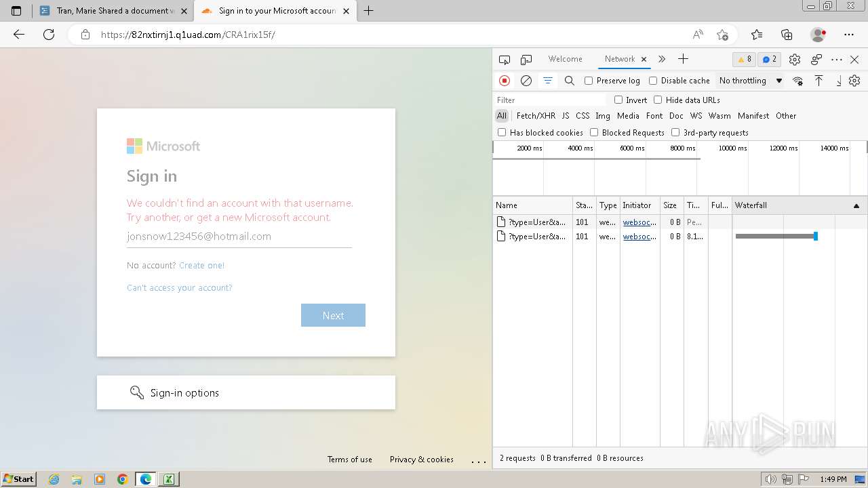868x488 pixels.
Task: Toggle device emulation icon in DevTools
Action: pos(526,60)
